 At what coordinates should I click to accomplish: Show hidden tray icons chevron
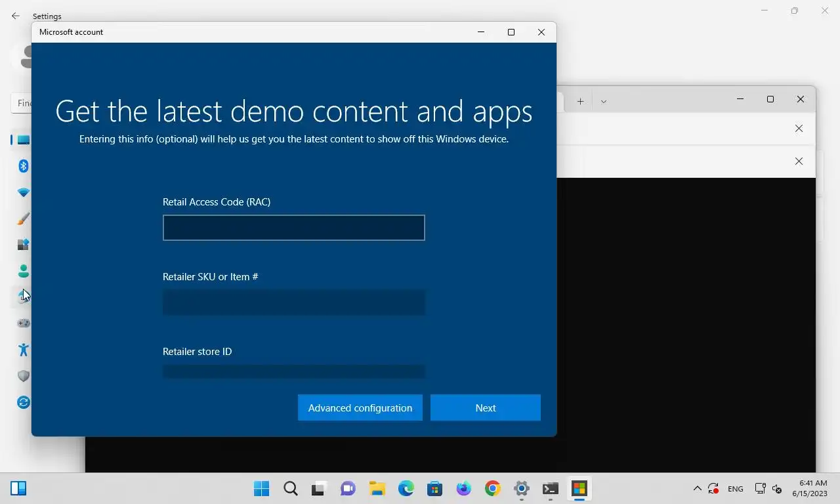[x=697, y=488]
